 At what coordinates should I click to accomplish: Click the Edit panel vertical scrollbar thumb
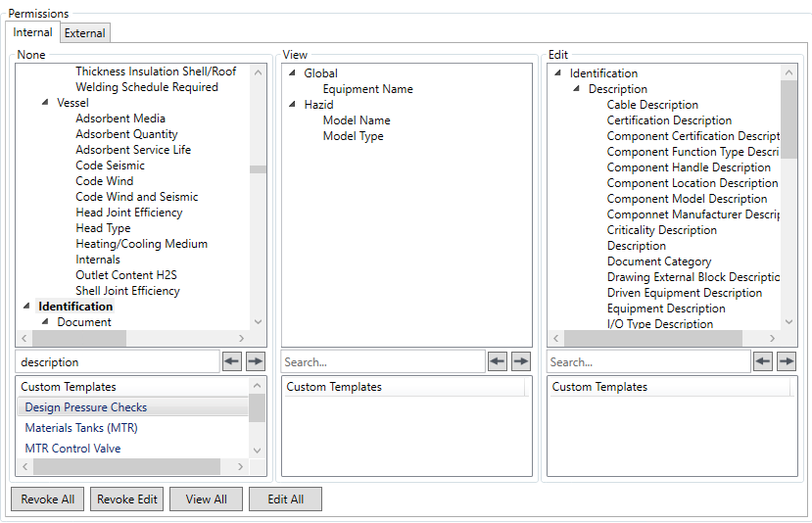click(788, 118)
